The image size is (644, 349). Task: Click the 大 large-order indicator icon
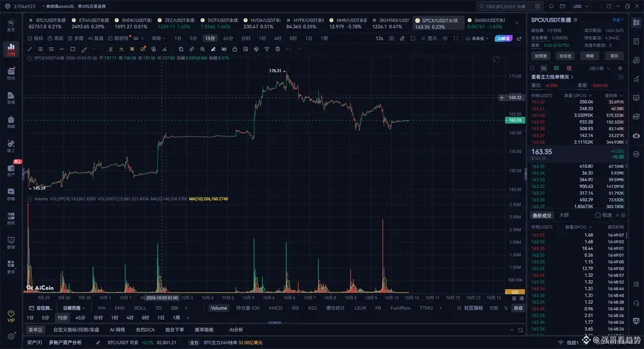click(x=121, y=50)
